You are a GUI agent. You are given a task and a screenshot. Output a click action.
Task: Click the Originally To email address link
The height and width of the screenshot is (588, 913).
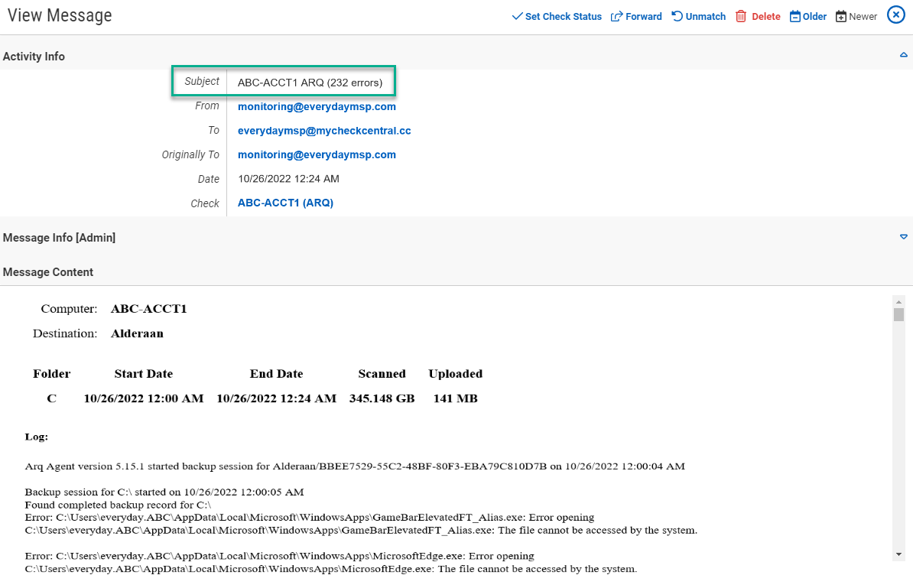317,154
